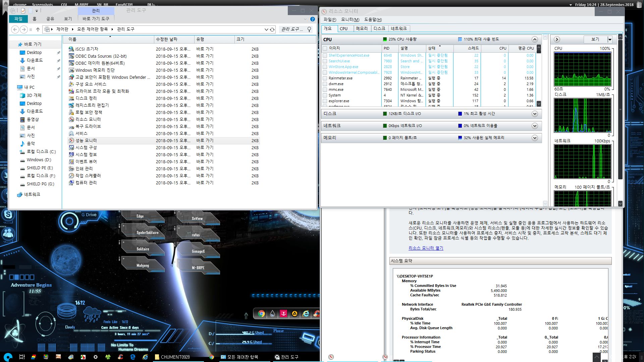This screenshot has height=362, width=644.
Task: Check the Rainmeter.exe process checkbox
Action: click(x=325, y=78)
